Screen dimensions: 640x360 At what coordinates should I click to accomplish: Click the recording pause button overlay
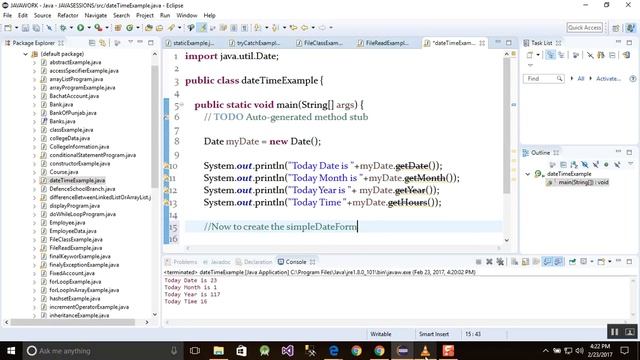pyautogui.click(x=614, y=332)
